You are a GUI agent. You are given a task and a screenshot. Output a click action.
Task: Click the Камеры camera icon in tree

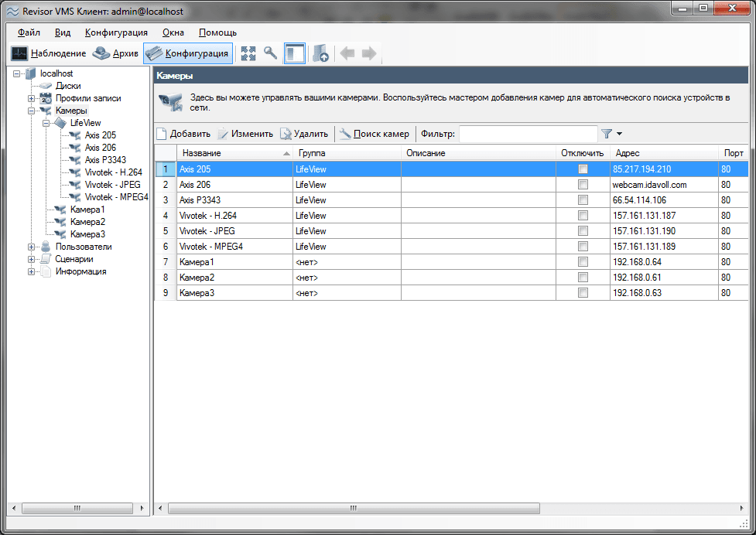point(46,111)
